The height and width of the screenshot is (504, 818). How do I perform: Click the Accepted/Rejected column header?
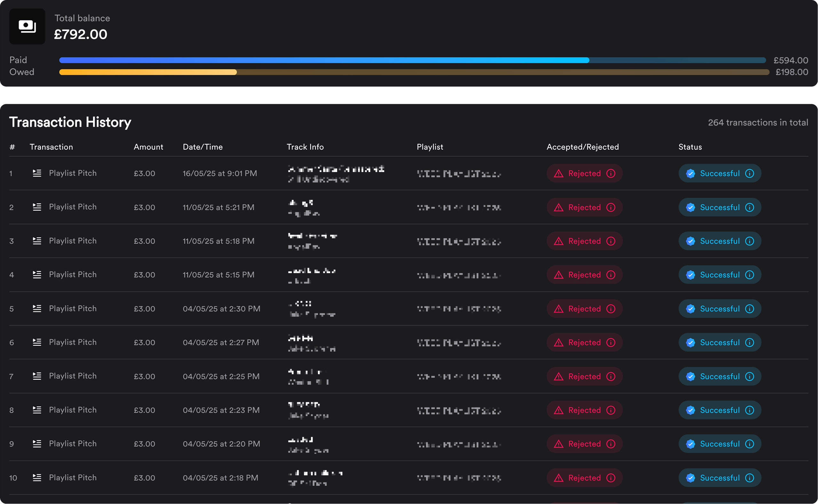tap(582, 147)
